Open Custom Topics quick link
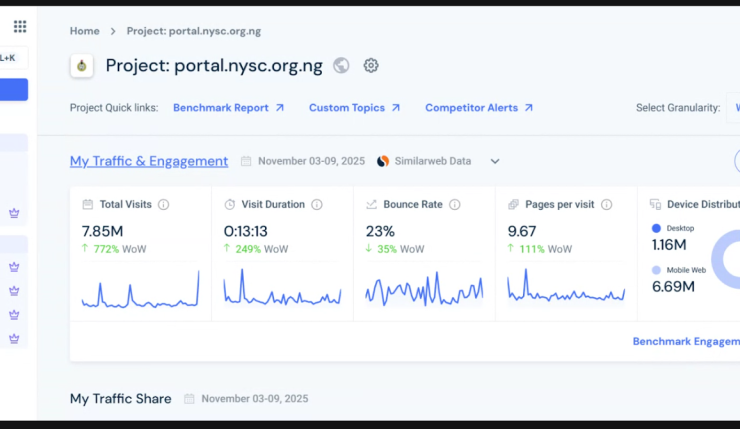The width and height of the screenshot is (740, 429). (354, 108)
